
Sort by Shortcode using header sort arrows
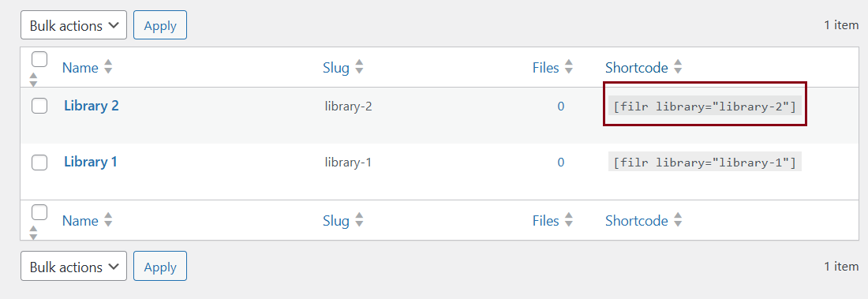pos(678,68)
